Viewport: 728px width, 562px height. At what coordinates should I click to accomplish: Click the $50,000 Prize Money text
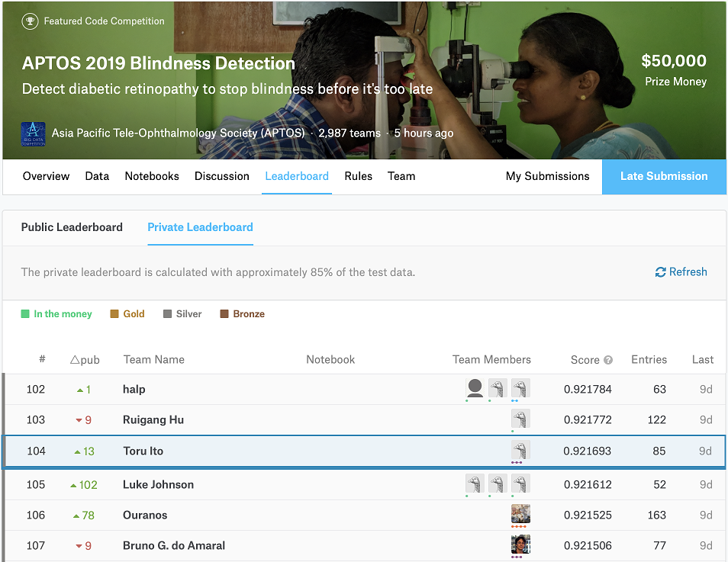[x=674, y=71]
